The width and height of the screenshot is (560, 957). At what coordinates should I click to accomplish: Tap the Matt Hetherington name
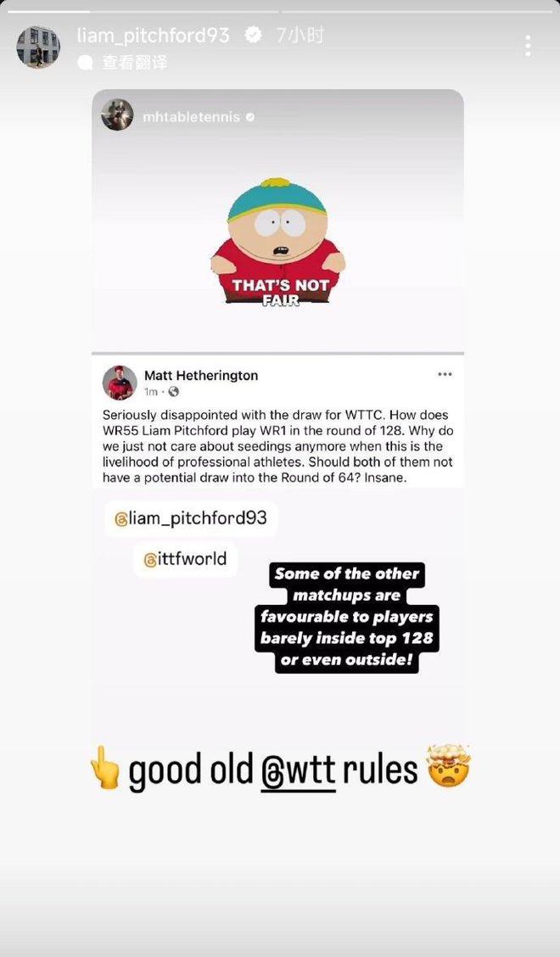point(201,375)
